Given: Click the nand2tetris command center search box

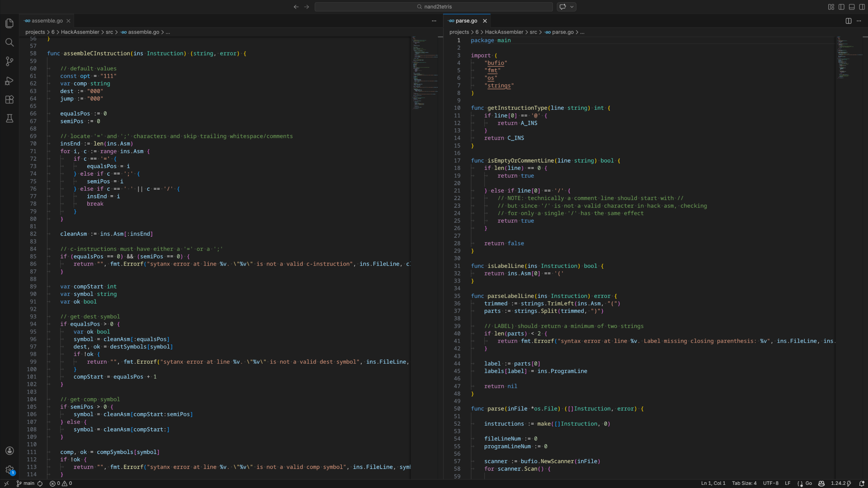Looking at the screenshot, I should pos(434,7).
